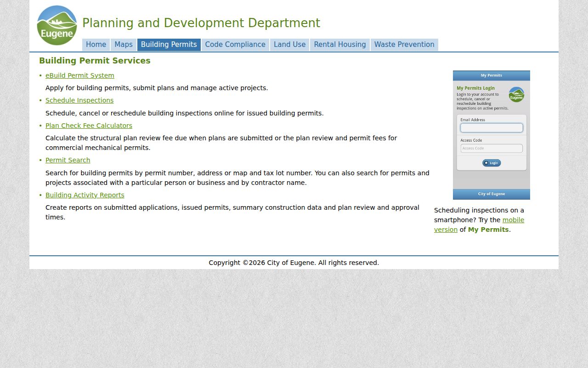This screenshot has width=588, height=368.
Task: Click the My Permits mobile login thumbnail
Action: 492,135
